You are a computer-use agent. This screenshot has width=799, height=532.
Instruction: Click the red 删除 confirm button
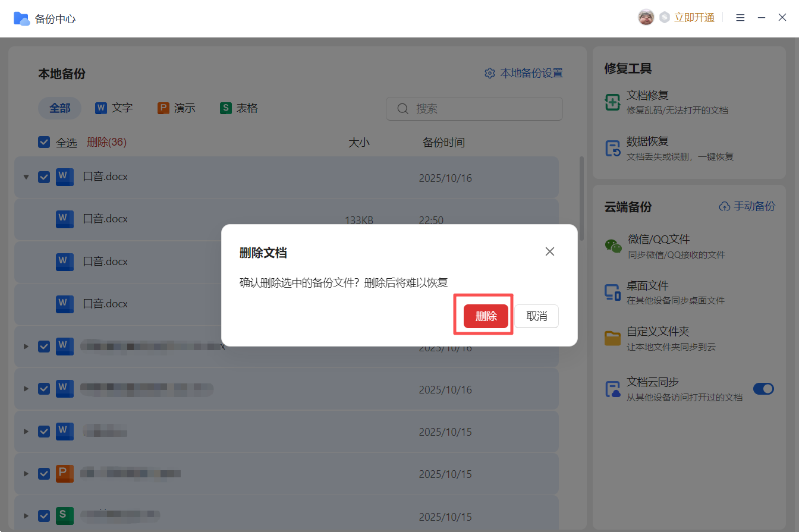tap(486, 316)
